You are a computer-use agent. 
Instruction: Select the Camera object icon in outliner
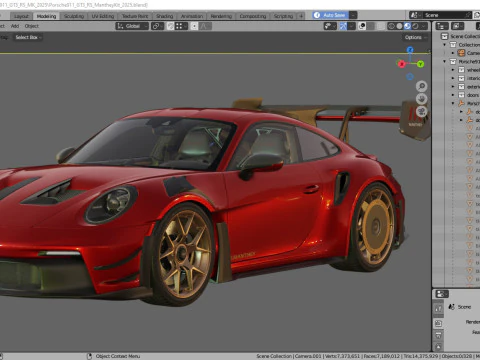[461, 53]
